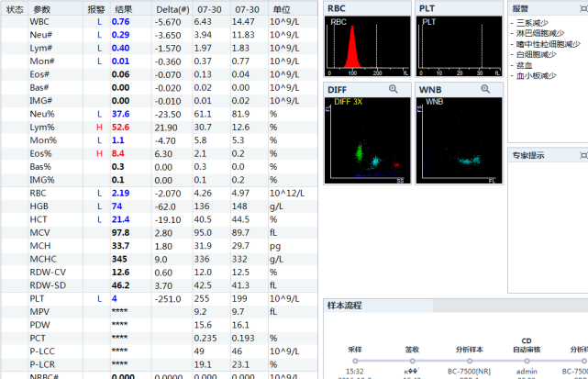Click the WBC result value 0.76
588x379 pixels.
tap(120, 22)
